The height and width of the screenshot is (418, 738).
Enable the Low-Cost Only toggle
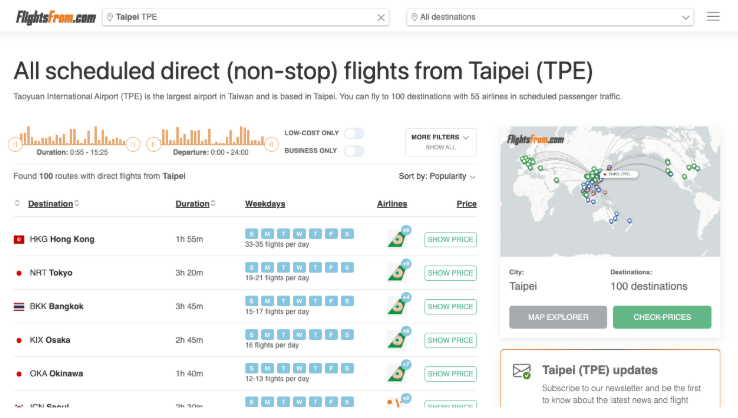coord(353,133)
